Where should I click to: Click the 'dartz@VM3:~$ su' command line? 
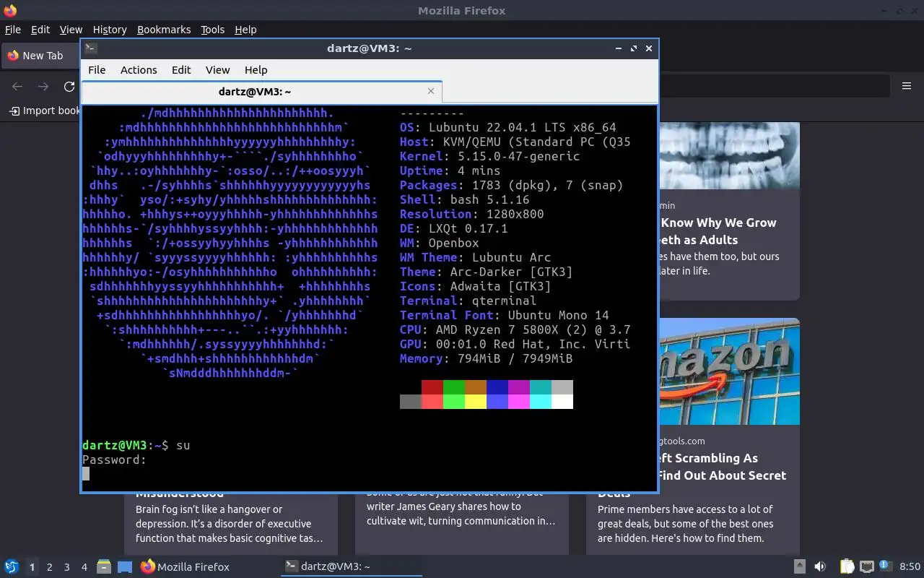(136, 445)
